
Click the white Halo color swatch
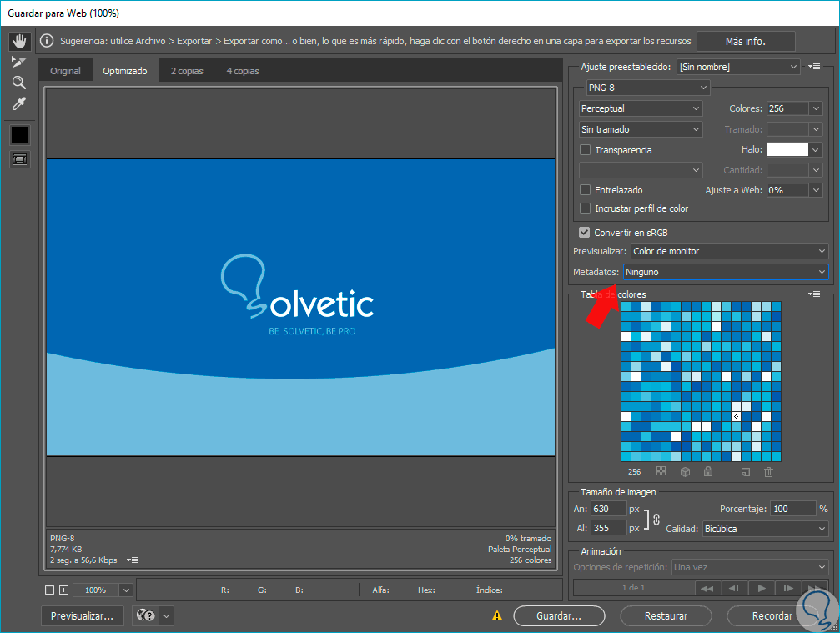[x=787, y=149]
